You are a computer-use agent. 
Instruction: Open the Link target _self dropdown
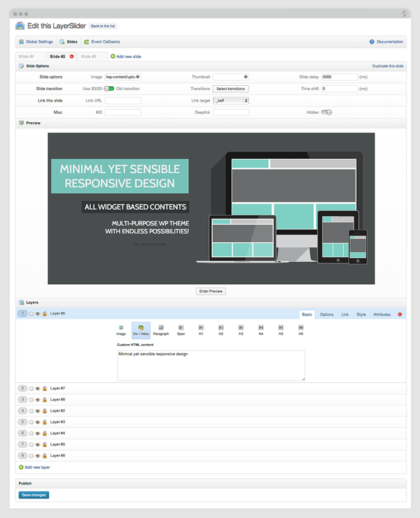(x=231, y=100)
